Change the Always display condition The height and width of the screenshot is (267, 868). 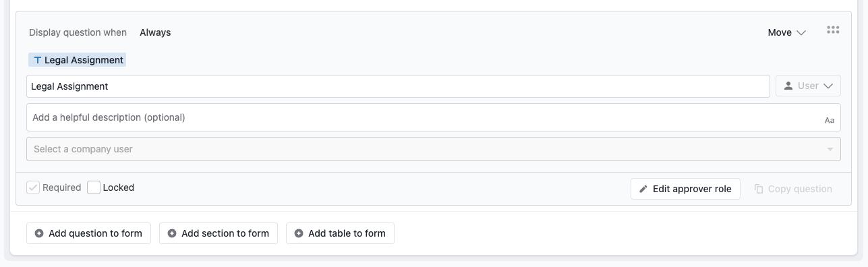155,32
